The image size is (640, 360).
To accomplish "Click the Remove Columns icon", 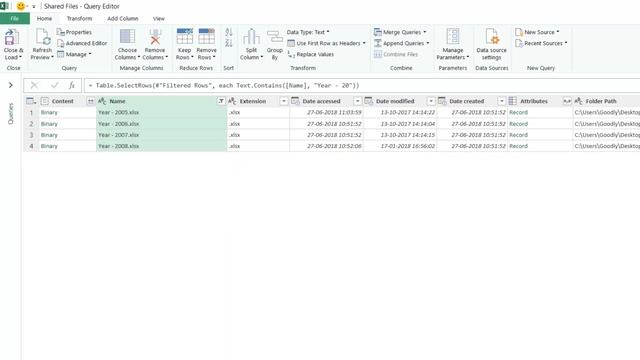I will [155, 37].
